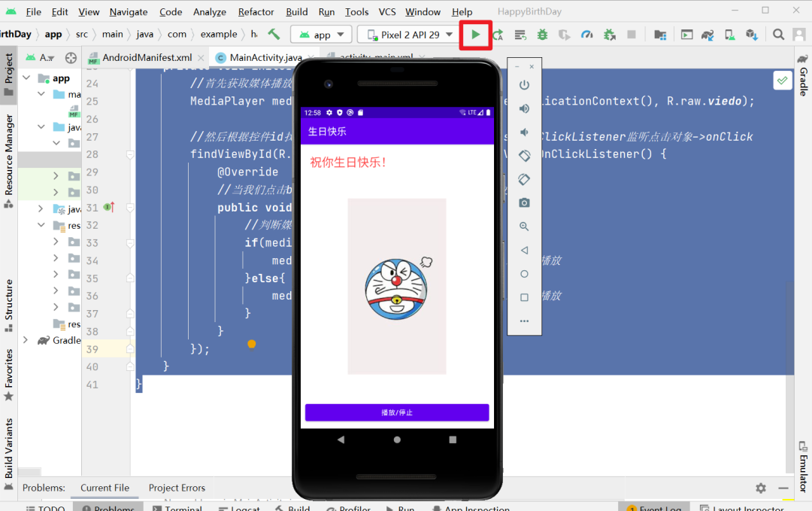The image size is (812, 511).
Task: Open the AVD Manager phone icon
Action: pos(729,35)
